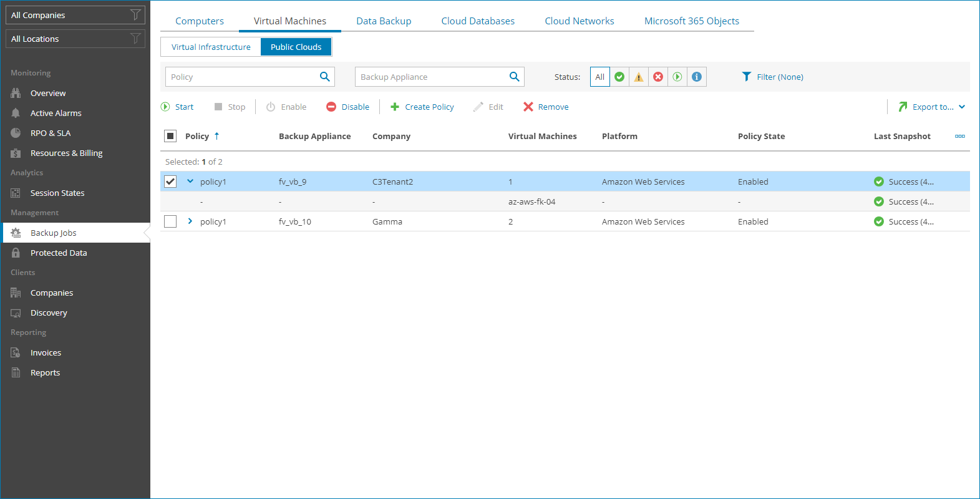Open Protected Data in sidebar

(75, 253)
